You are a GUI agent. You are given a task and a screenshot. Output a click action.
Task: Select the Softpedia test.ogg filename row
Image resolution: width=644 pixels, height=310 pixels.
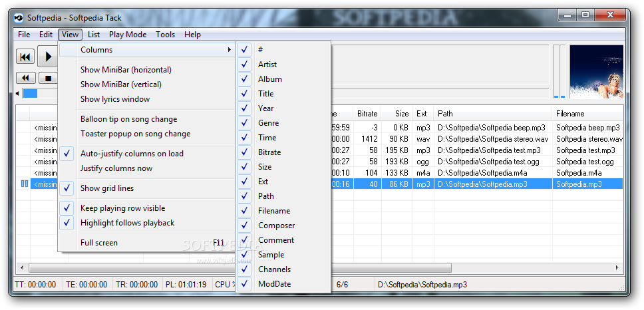click(x=585, y=162)
